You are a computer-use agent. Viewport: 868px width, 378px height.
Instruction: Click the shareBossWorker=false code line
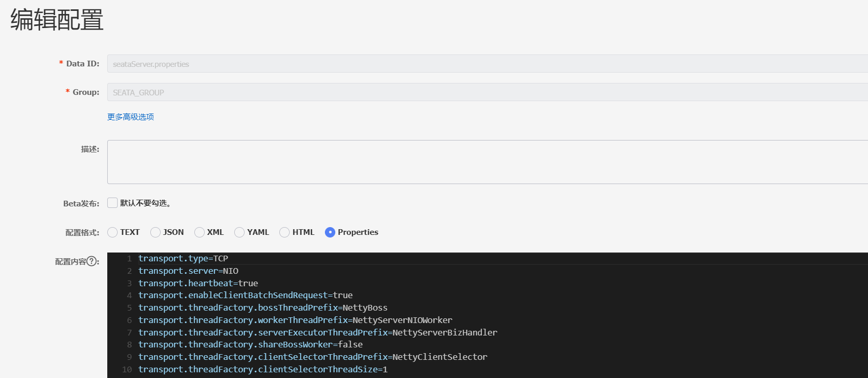click(x=250, y=344)
